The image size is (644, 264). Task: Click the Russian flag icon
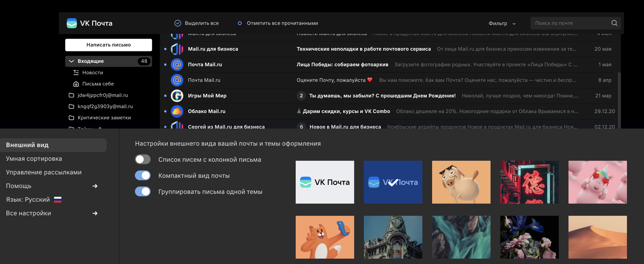[58, 199]
